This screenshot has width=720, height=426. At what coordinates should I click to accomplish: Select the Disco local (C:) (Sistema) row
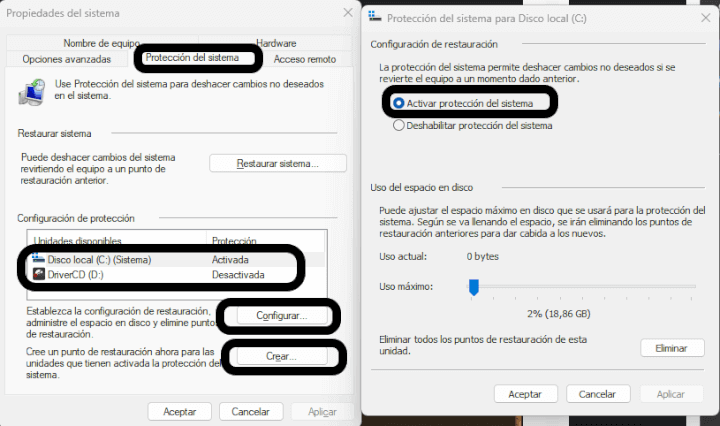point(176,260)
